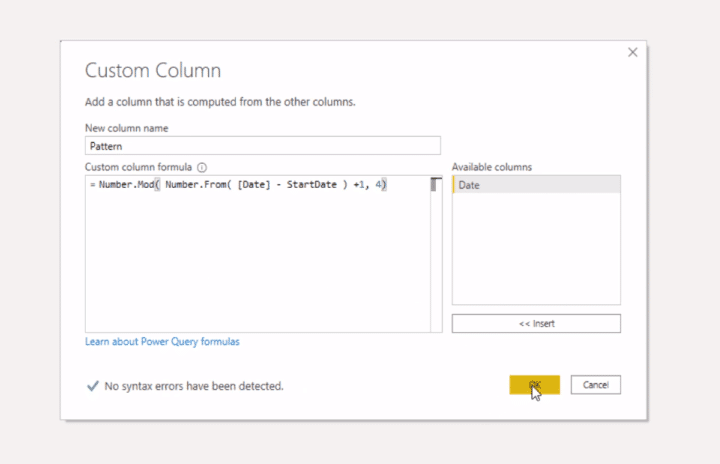The image size is (720, 464).
Task: Cancel the custom column dialog
Action: coord(596,385)
